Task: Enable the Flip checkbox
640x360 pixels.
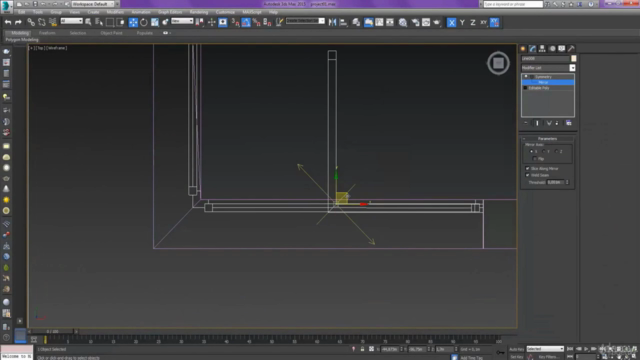Action: pyautogui.click(x=535, y=158)
